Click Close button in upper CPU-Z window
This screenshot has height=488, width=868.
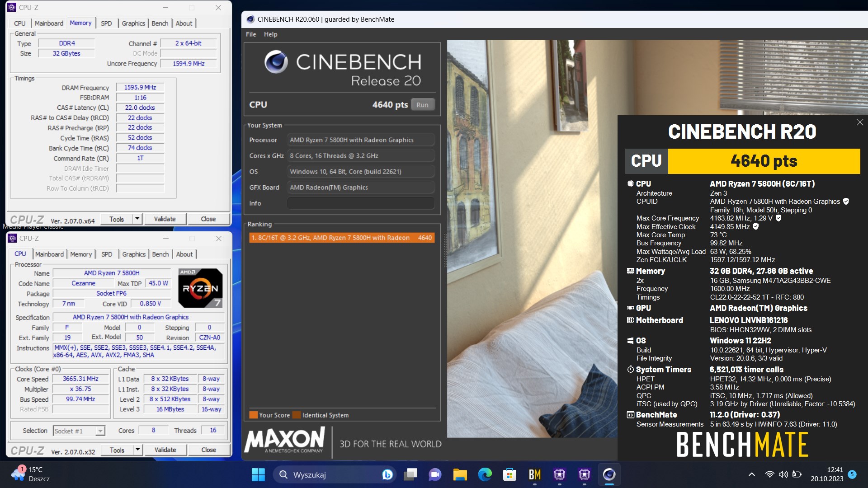pos(208,219)
